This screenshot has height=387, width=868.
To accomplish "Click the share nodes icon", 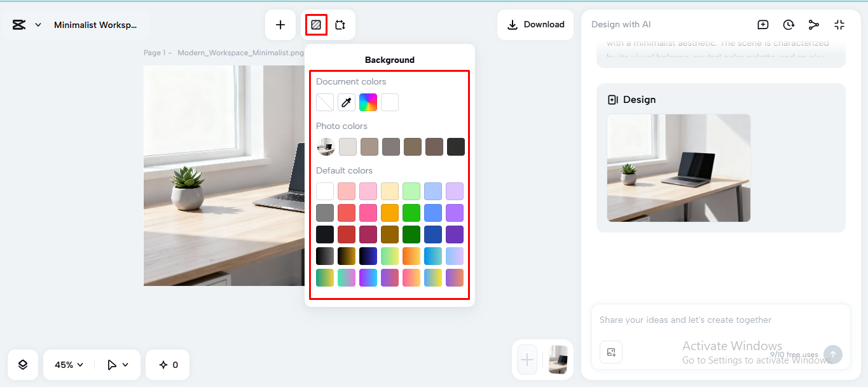I will (x=814, y=25).
